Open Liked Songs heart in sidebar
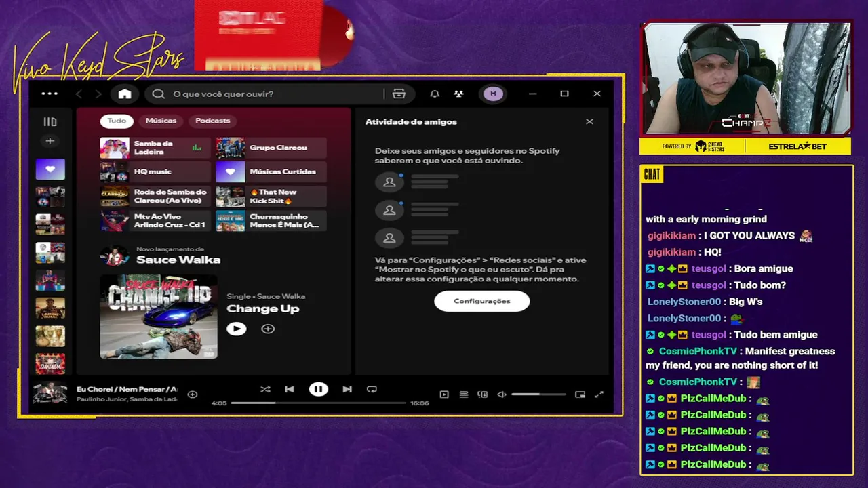Screen dimensions: 868x488 pos(50,169)
